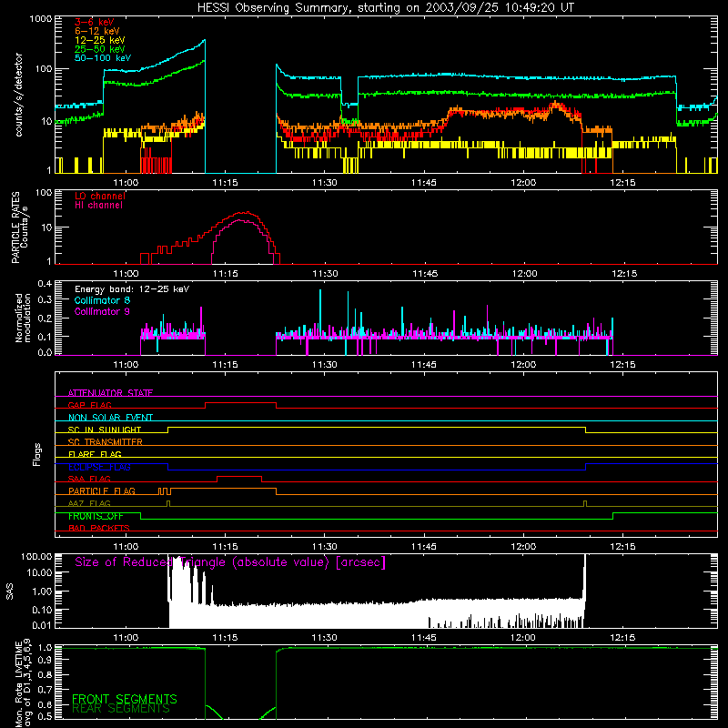Click the SC IN SUNLIGHT flag label

point(105,430)
